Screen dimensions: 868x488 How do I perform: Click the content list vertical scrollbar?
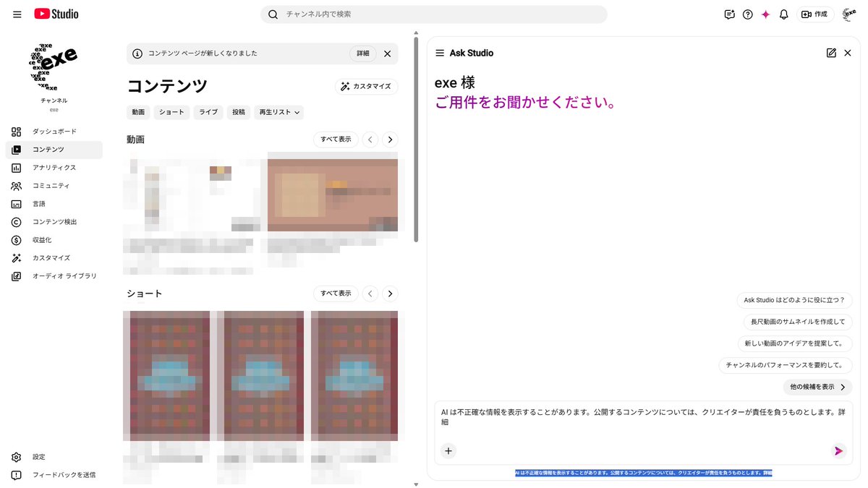pyautogui.click(x=416, y=139)
